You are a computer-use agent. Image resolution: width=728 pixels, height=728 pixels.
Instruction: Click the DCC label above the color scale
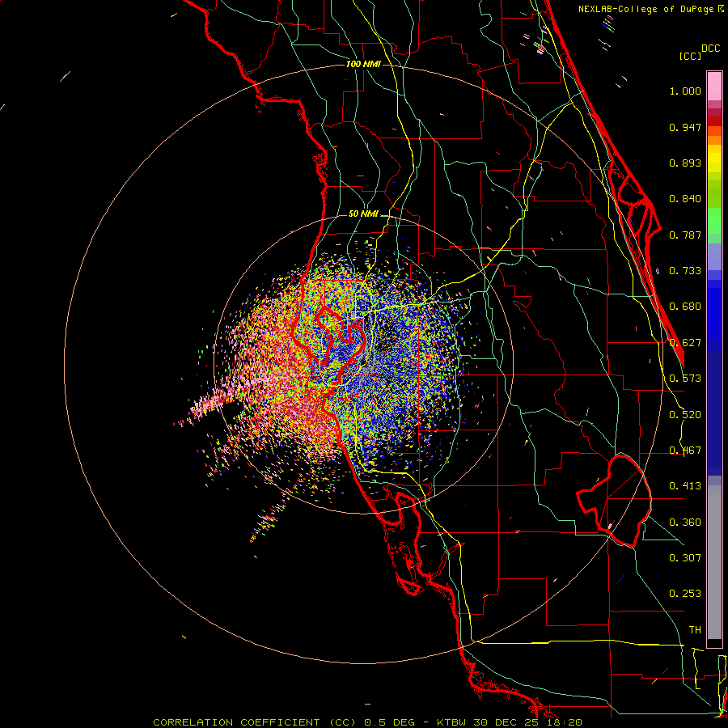[x=710, y=49]
